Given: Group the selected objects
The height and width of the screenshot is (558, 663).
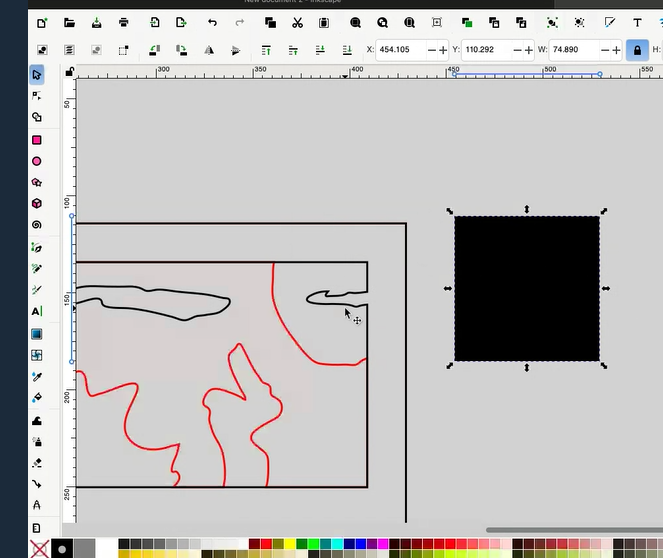Looking at the screenshot, I should [x=552, y=23].
